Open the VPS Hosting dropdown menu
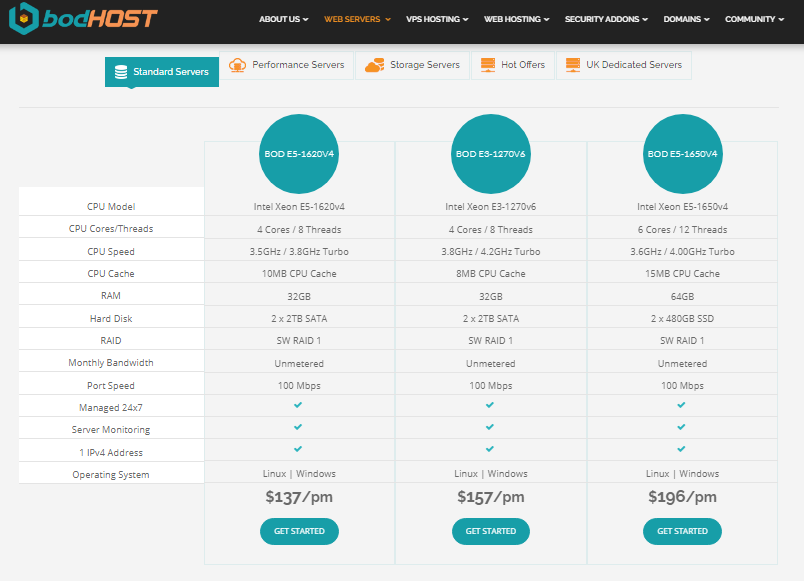This screenshot has height=581, width=804. (437, 19)
